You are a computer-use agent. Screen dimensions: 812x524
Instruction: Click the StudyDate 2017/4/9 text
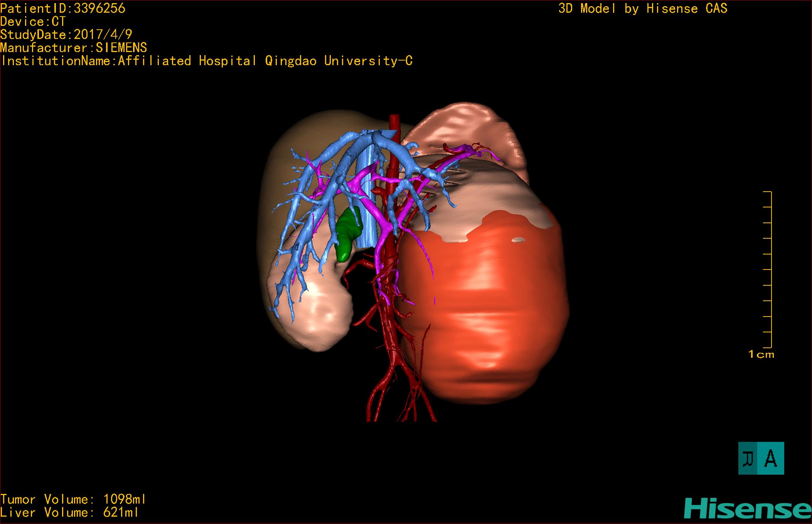[66, 35]
